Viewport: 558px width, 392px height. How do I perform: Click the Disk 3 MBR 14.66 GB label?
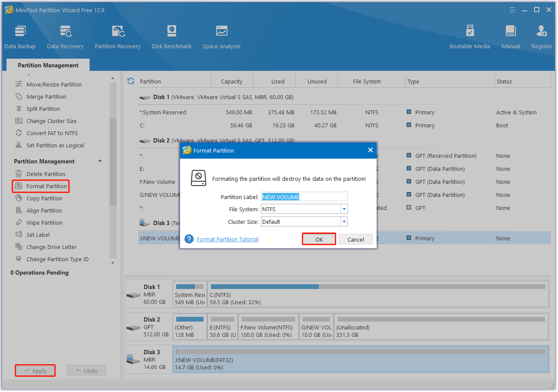pyautogui.click(x=148, y=359)
